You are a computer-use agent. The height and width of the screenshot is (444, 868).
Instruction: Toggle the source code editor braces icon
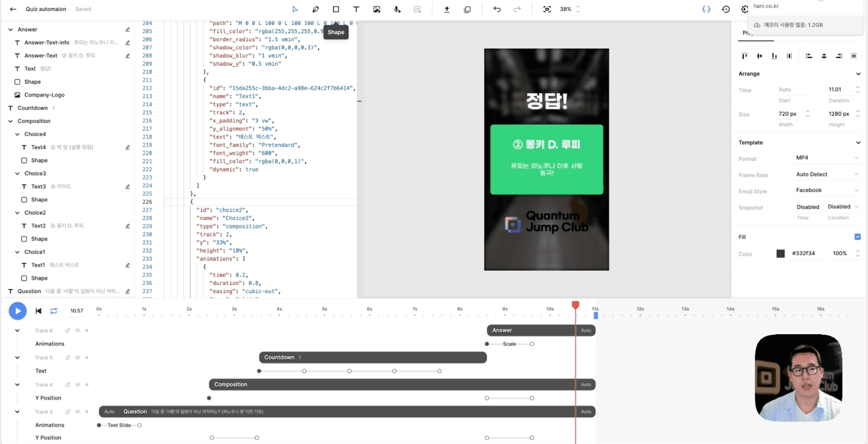[x=706, y=9]
